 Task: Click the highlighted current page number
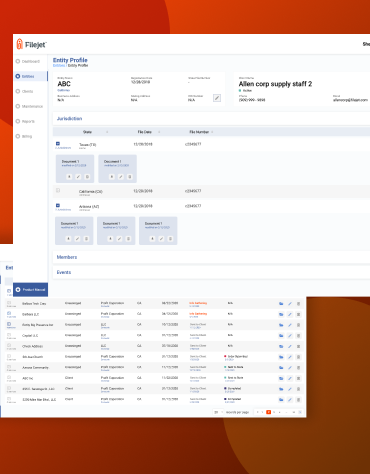(269, 412)
